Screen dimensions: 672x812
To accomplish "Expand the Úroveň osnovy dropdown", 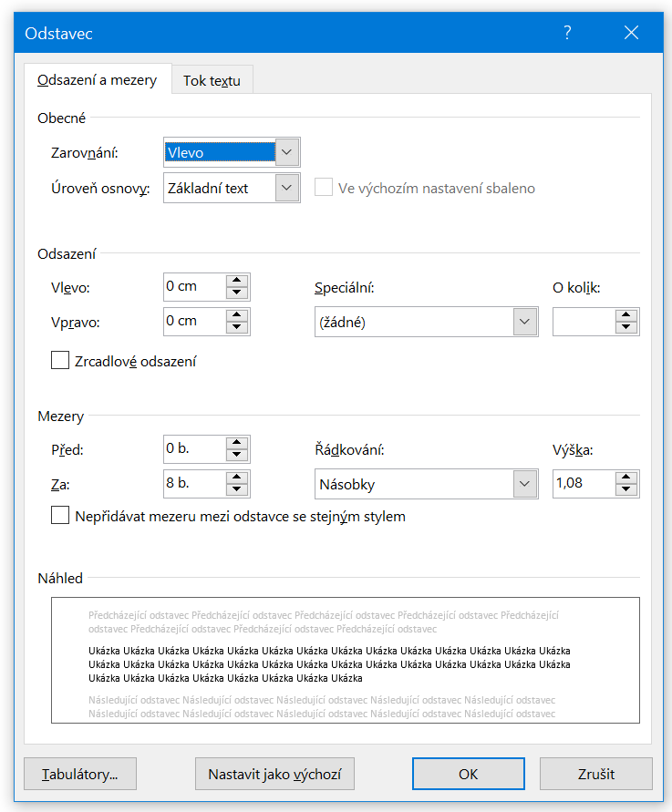I will coord(287,189).
